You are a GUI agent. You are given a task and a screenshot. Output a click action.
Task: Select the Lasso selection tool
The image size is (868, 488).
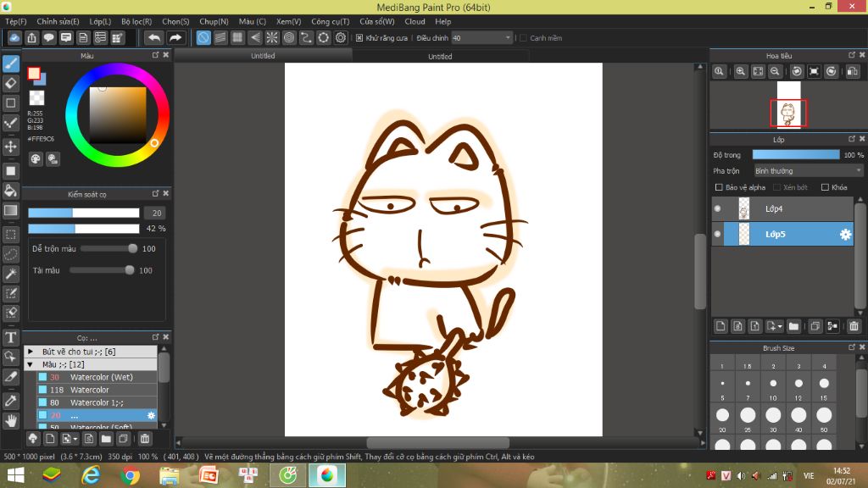[x=11, y=254]
